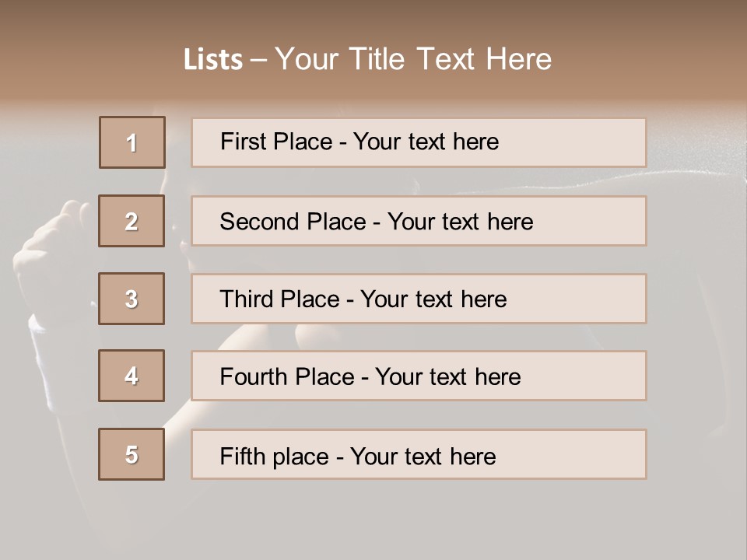This screenshot has width=747, height=560.
Task: Click the word "Third" in the third bar
Action: pyautogui.click(x=247, y=299)
